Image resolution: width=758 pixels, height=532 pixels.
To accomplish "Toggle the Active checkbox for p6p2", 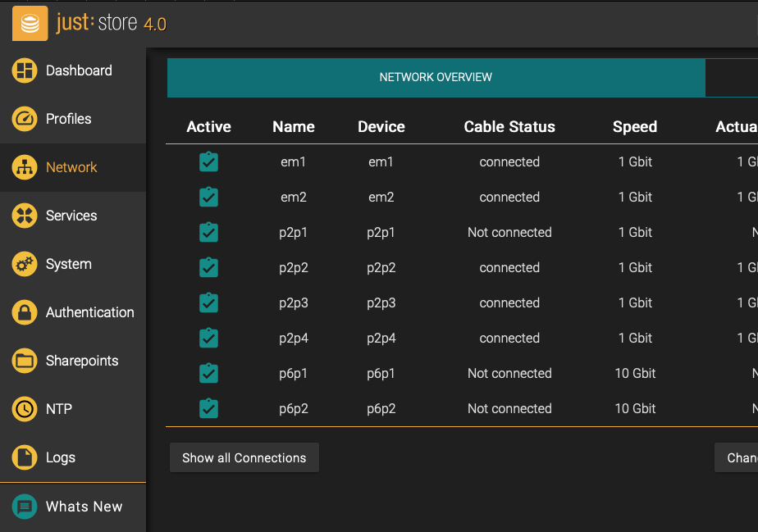I will click(x=209, y=408).
